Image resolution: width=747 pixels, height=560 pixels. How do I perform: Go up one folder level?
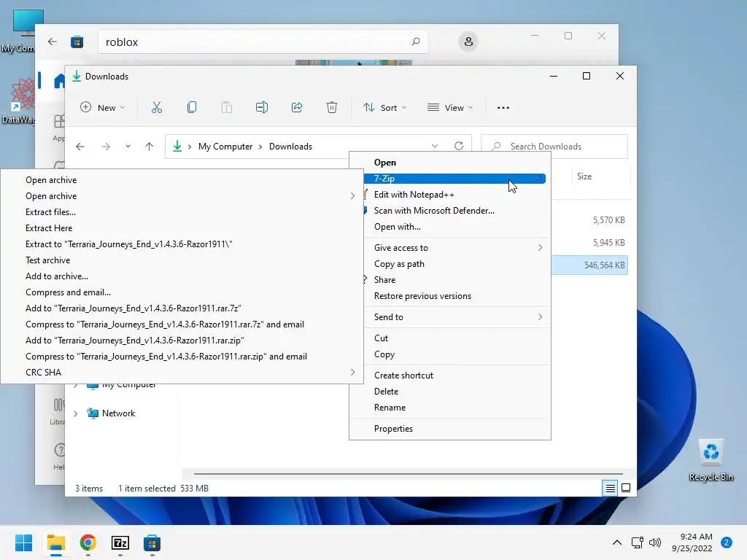click(149, 147)
